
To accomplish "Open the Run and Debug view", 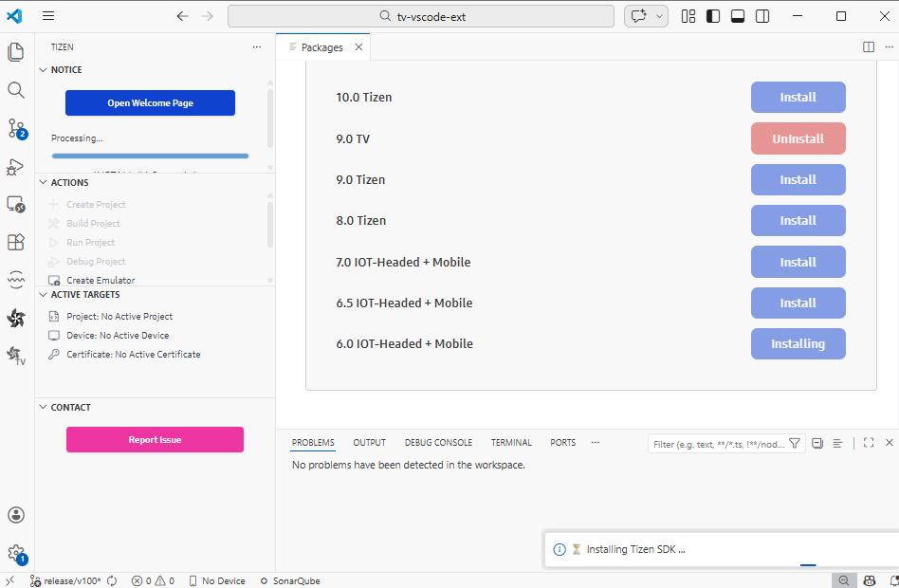I will (16, 166).
